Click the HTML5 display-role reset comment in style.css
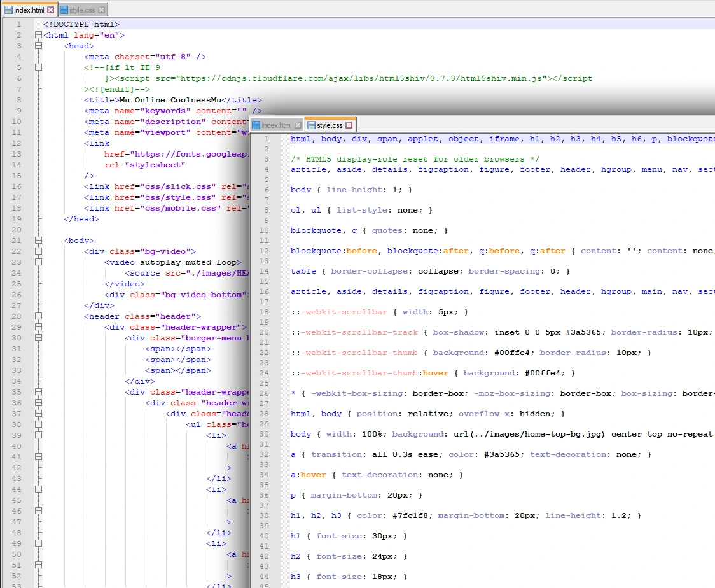 coord(415,159)
